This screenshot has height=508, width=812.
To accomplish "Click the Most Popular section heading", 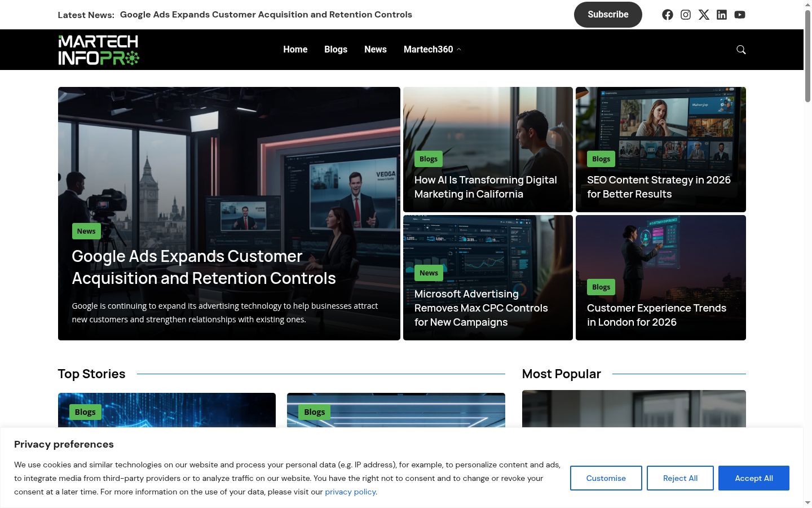I will click(x=562, y=374).
